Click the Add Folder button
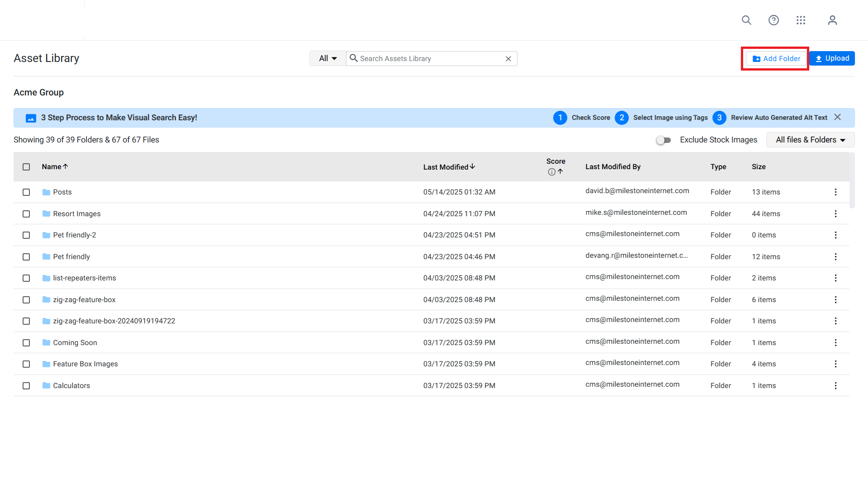868x488 pixels. click(x=776, y=59)
